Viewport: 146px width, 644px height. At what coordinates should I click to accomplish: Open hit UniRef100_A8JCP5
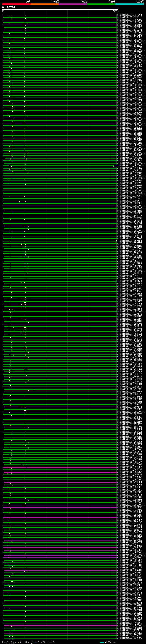[131, 20]
